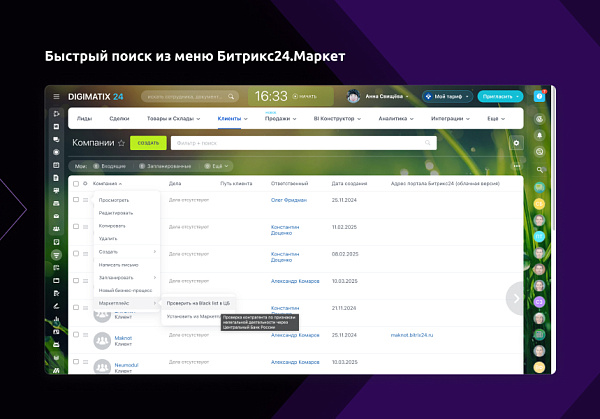This screenshot has height=419, width=600.
Task: Open the СЗ purple contact avatar
Action: click(x=539, y=302)
